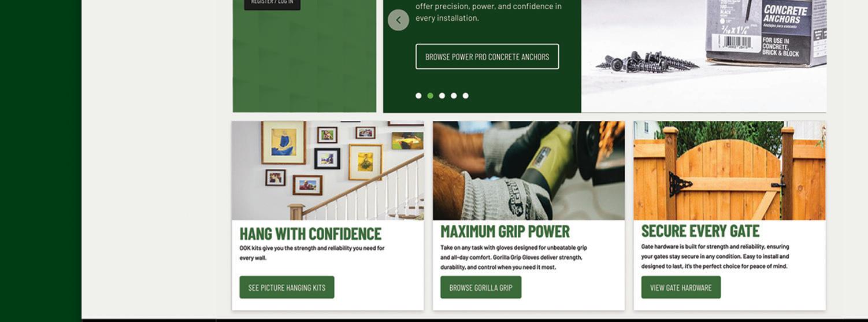Open the Browse Gorilla Grip button
The image size is (868, 322).
click(x=481, y=287)
